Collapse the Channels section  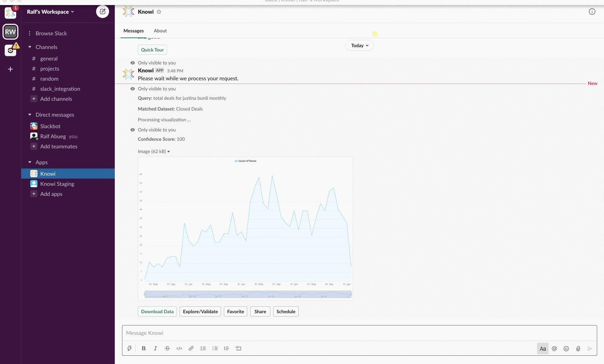[30, 47]
